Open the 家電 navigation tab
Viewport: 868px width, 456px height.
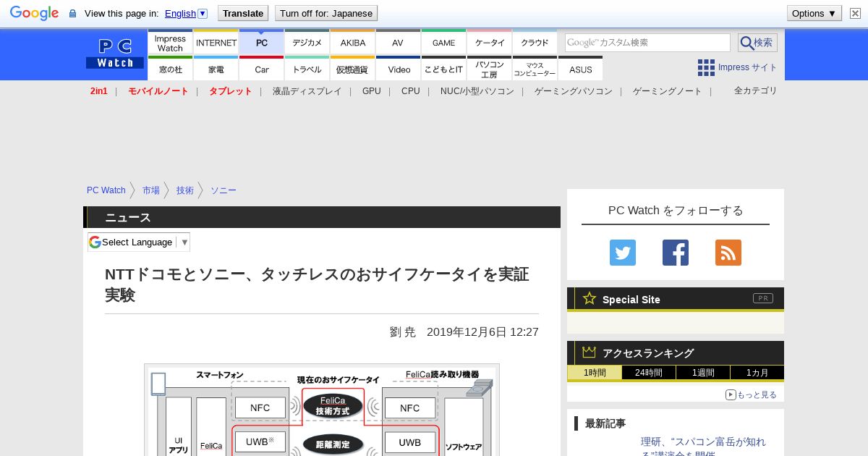[216, 69]
